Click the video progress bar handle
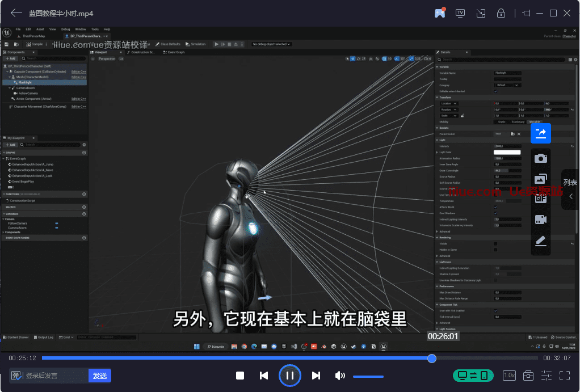 [x=432, y=358]
